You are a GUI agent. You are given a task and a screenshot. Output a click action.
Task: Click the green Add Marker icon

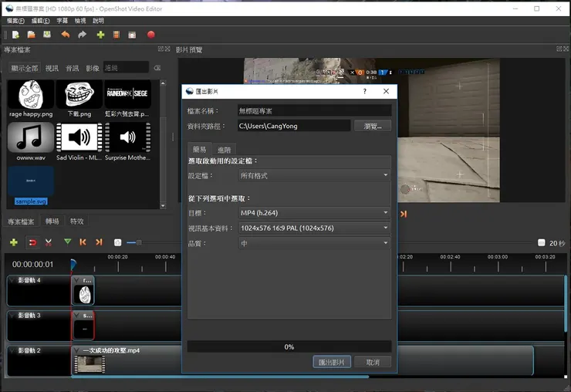pos(67,242)
